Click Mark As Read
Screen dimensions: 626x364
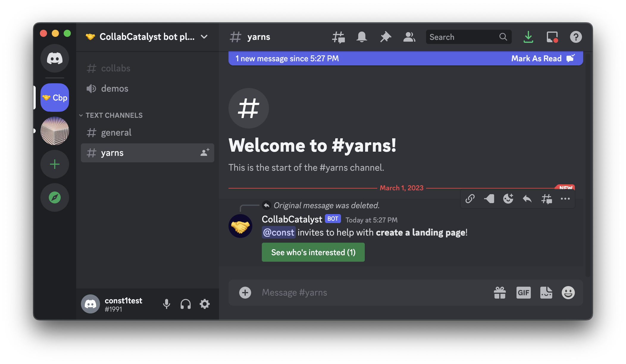(543, 58)
